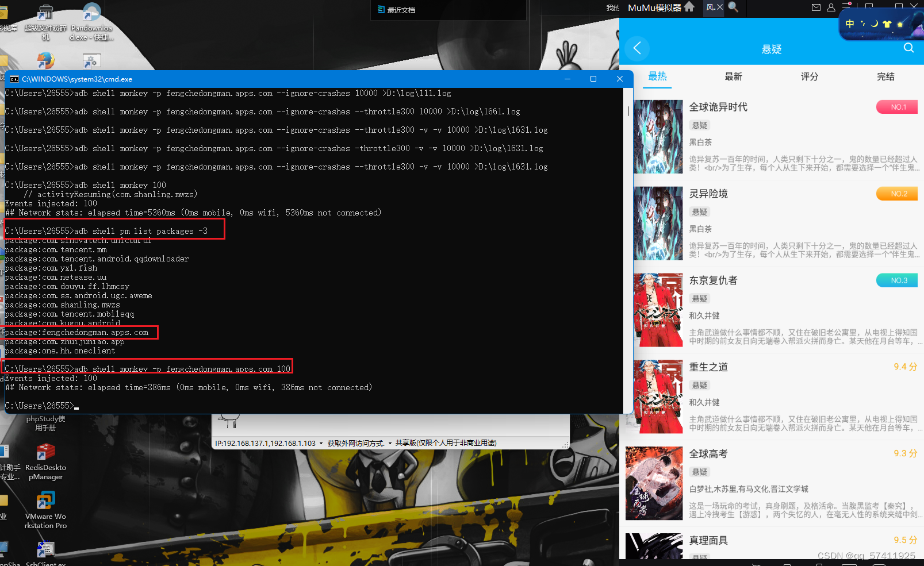Open the RedisDesktopManager desktop icon

46,462
